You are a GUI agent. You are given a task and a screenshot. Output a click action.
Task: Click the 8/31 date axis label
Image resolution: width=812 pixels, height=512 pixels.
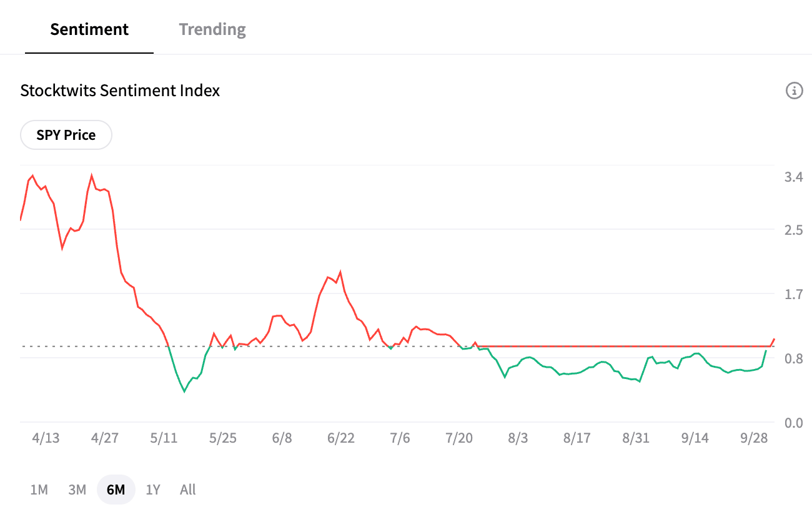pos(636,438)
